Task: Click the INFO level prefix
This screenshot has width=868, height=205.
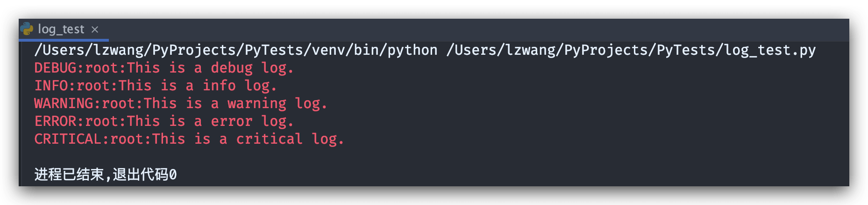Action: click(51, 86)
